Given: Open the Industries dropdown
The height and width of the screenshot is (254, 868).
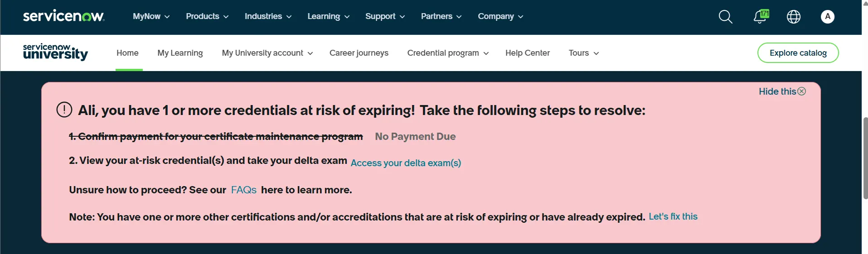Looking at the screenshot, I should point(268,16).
